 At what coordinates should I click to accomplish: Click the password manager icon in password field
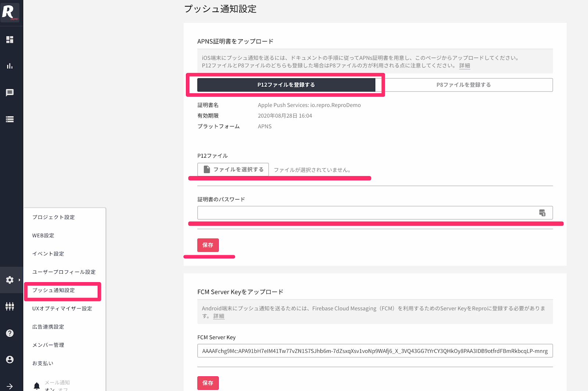click(x=542, y=213)
